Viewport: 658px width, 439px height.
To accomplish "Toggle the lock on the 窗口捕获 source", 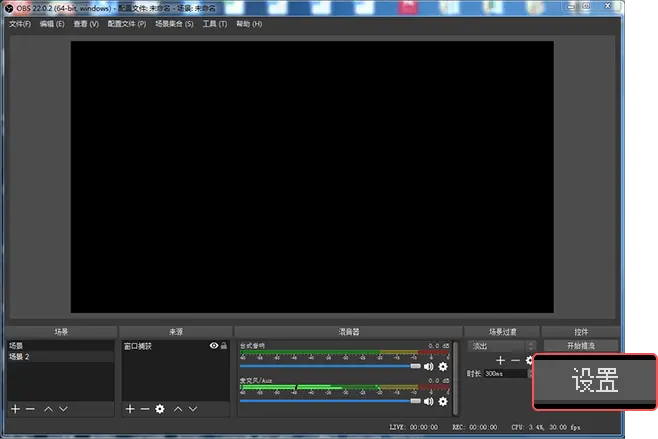I will coord(224,345).
